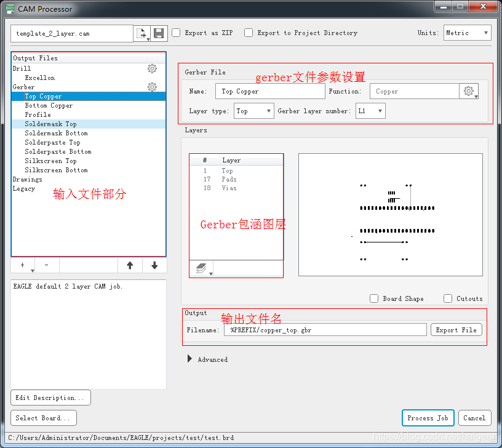The image size is (502, 448).
Task: Click the Export File button
Action: pyautogui.click(x=456, y=330)
